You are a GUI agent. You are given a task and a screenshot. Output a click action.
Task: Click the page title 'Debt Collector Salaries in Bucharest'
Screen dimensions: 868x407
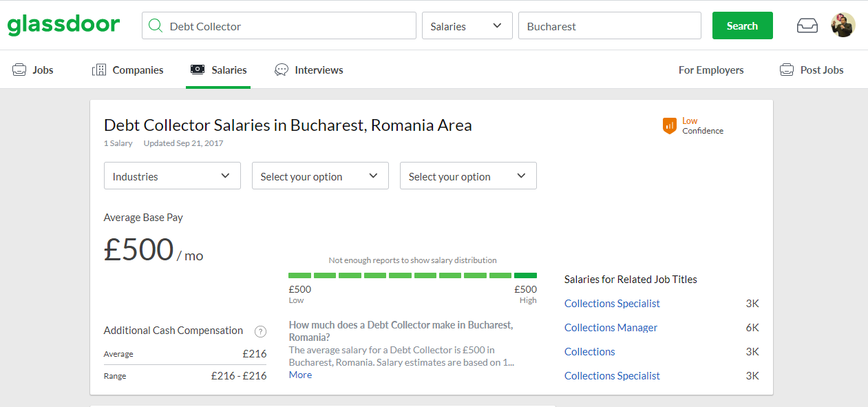click(x=288, y=125)
